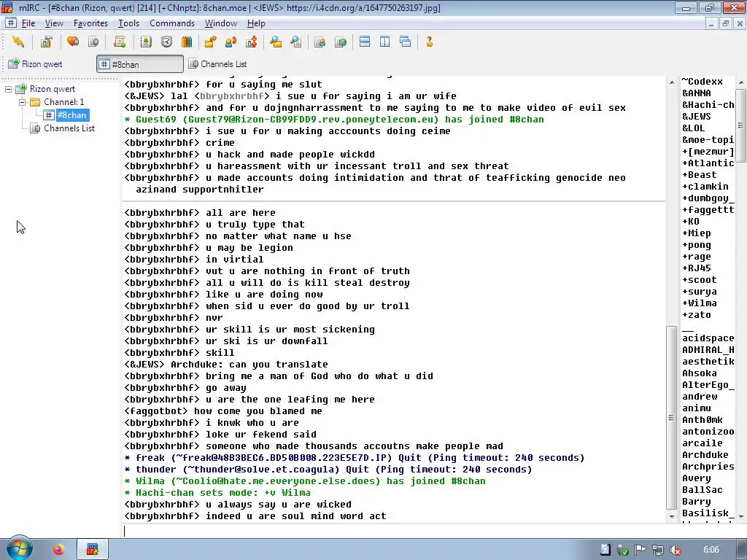Screen dimensions: 747x560
Task: Open the Help menu
Action: click(256, 23)
